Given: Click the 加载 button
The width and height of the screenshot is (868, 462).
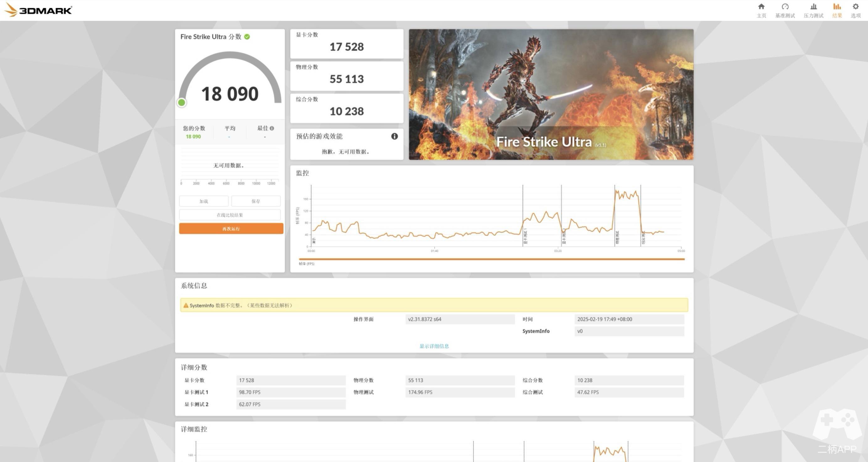Looking at the screenshot, I should (x=204, y=201).
